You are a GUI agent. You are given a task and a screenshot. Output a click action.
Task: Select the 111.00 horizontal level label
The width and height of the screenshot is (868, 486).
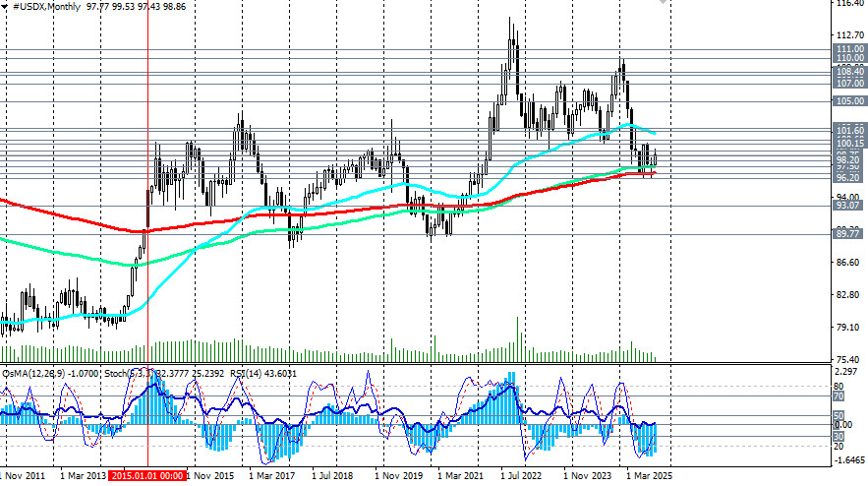850,49
